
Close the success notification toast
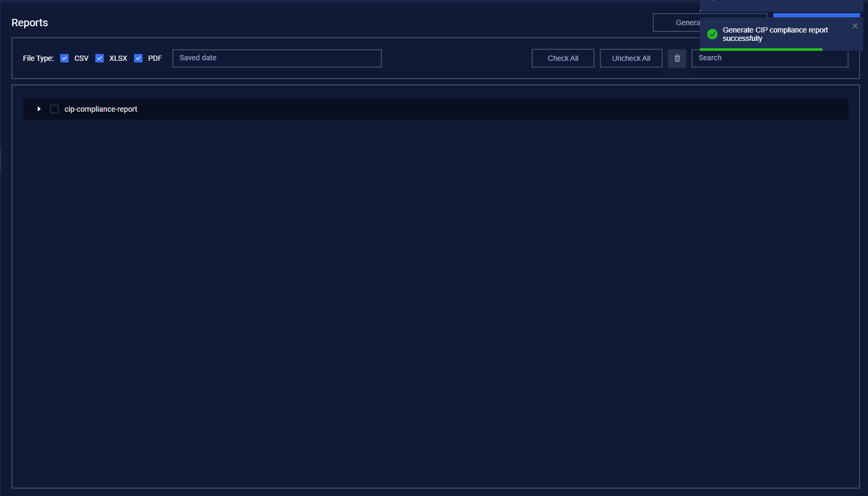[855, 26]
